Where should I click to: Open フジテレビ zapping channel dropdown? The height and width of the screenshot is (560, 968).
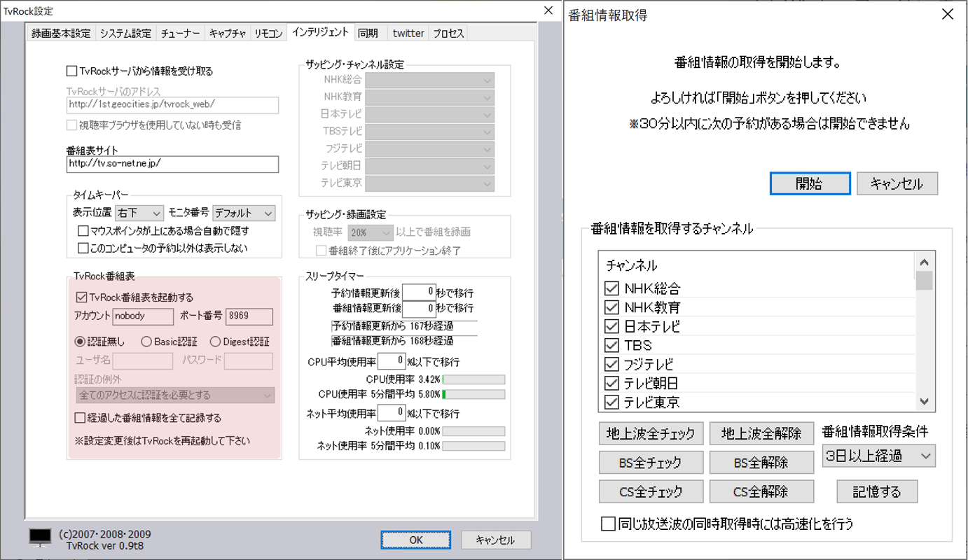[x=429, y=148]
